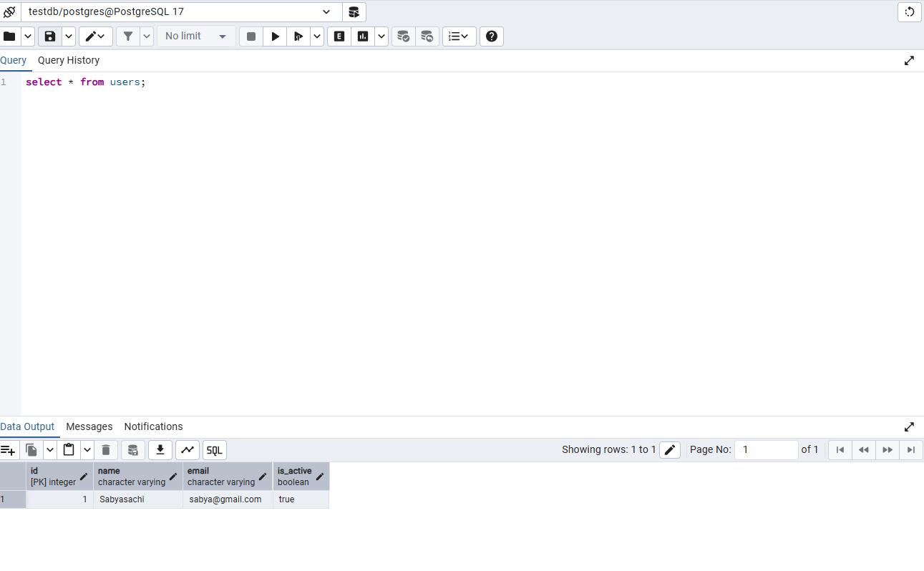Download the results as a file

click(x=160, y=450)
